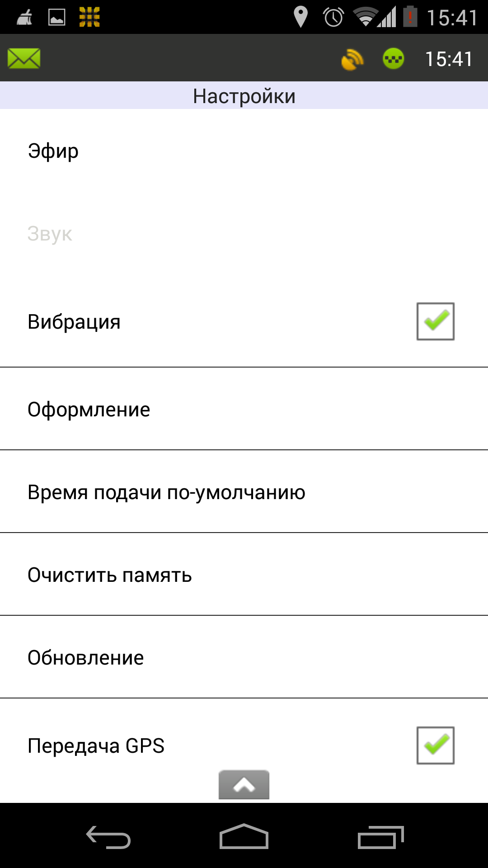Tap the yellow grid notification icon
This screenshot has width=488, height=868.
tap(89, 17)
